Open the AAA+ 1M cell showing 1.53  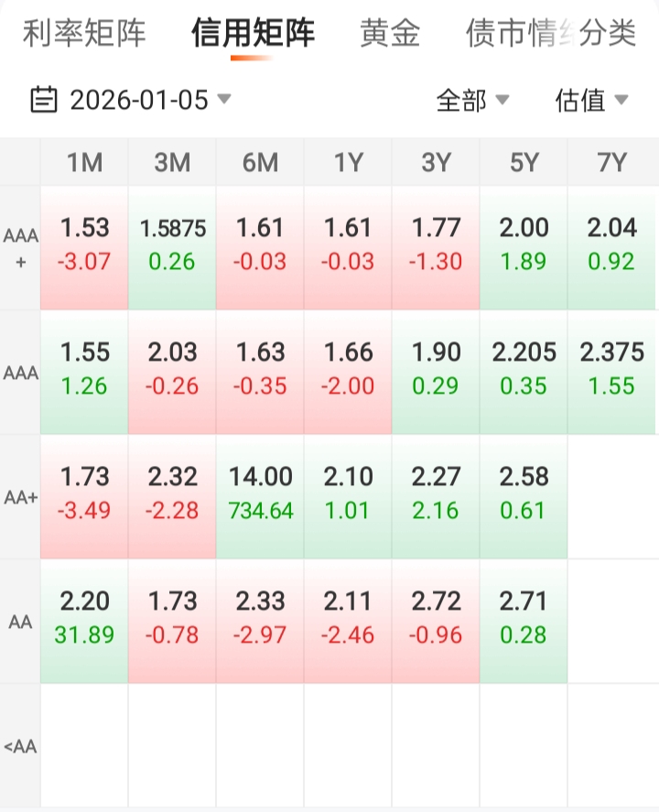click(x=84, y=247)
